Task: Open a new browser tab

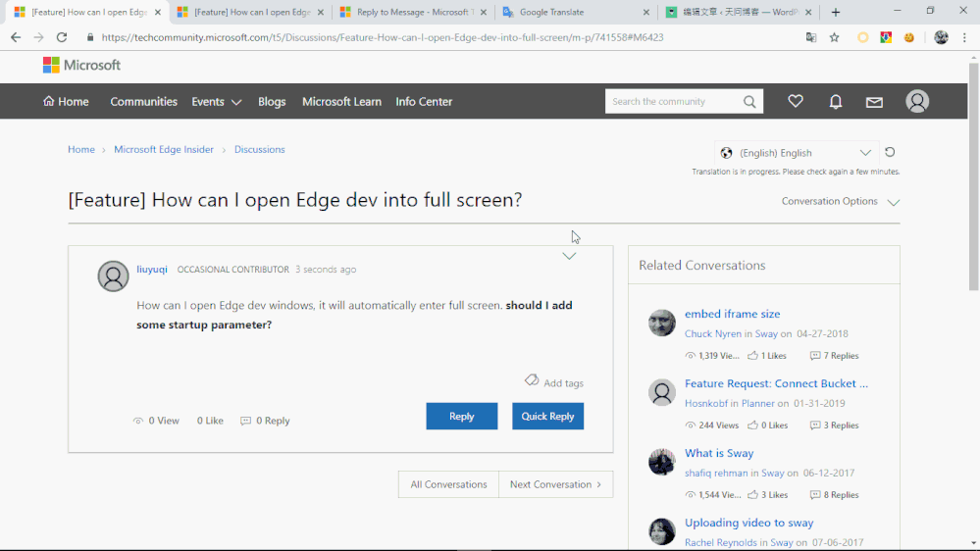Action: tap(836, 12)
